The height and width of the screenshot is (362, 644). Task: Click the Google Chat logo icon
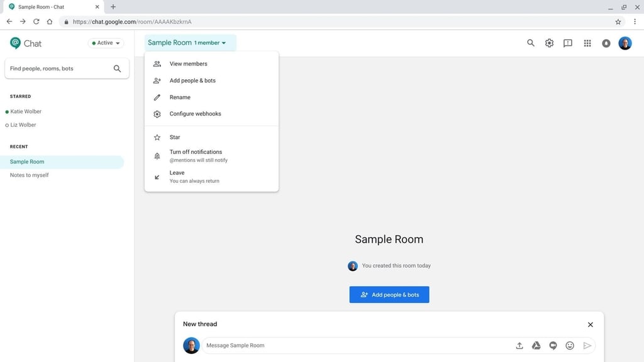click(x=15, y=43)
